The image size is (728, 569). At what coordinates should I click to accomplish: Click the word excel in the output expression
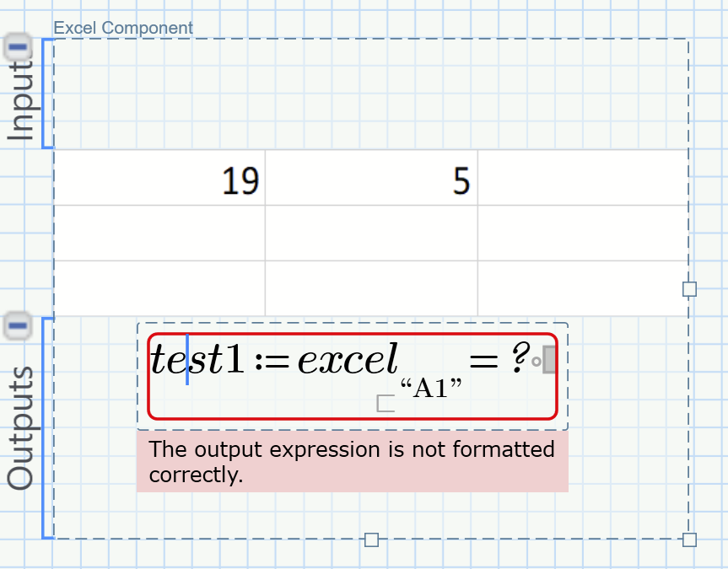pos(348,361)
